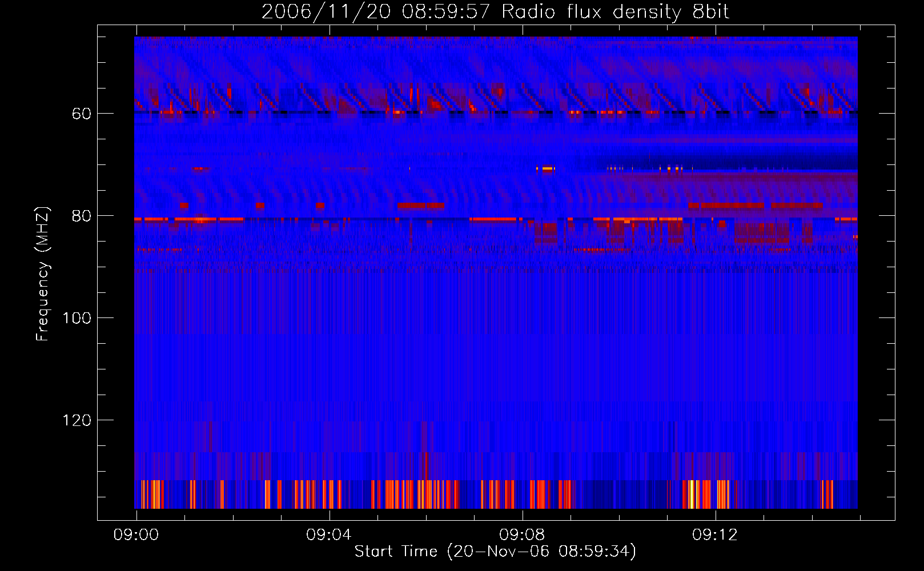Click the x-axis label 'Start Time (20-Nov-06 08:59:34)'

coord(495,551)
